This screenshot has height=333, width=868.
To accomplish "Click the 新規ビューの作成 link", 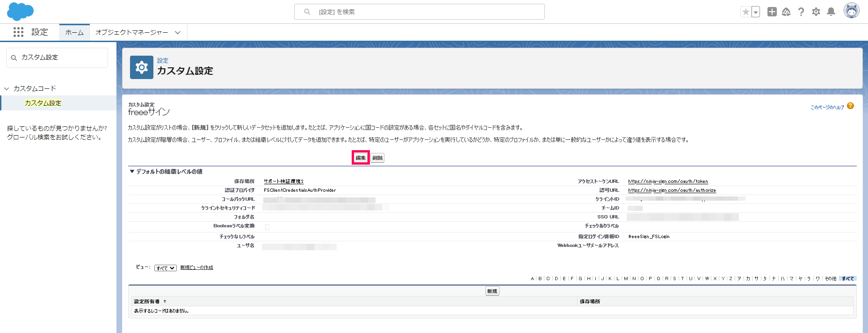I will (196, 268).
